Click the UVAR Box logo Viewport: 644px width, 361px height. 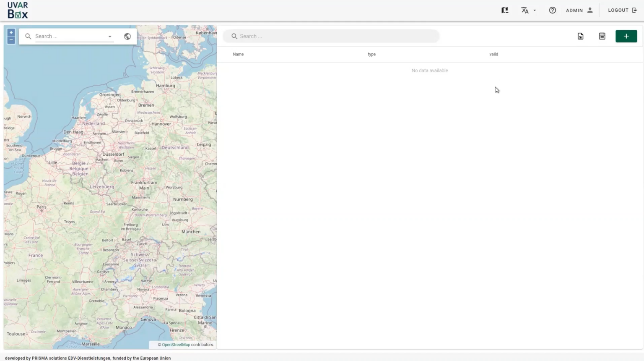(x=18, y=10)
